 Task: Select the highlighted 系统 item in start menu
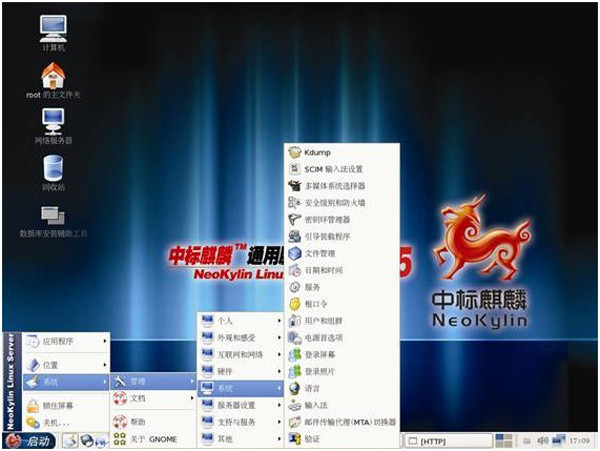click(66, 382)
